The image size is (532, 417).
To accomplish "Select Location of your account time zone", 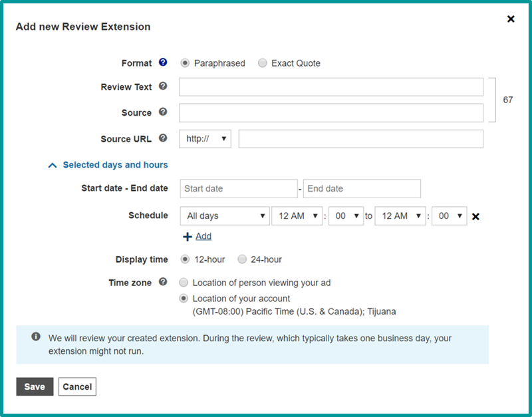I will [184, 299].
